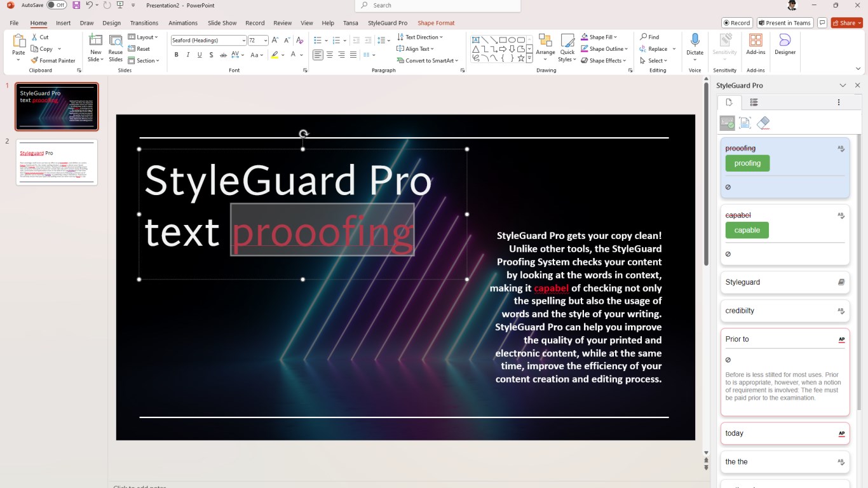Start Dictate microphone
868x488 pixels.
(695, 46)
